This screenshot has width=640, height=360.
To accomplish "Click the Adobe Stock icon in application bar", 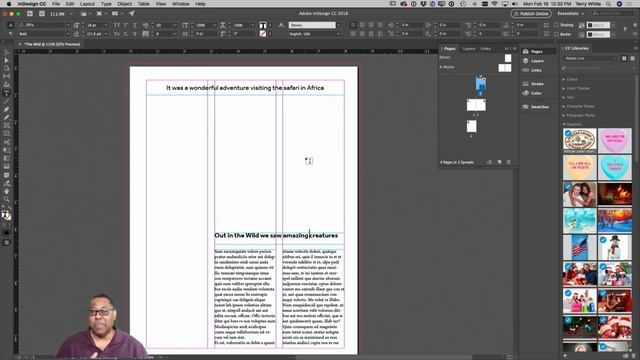I will point(42,13).
